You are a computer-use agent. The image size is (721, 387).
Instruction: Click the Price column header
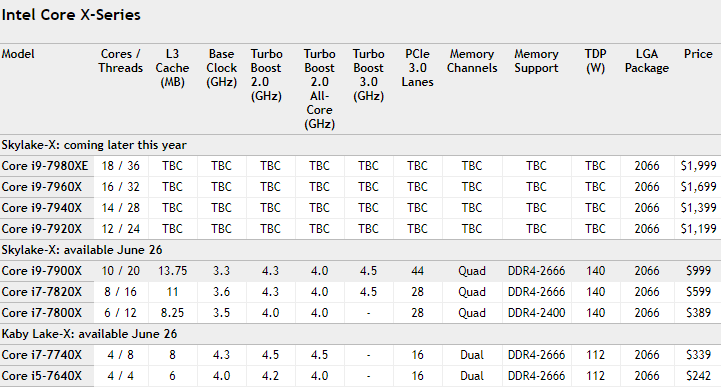pos(698,54)
